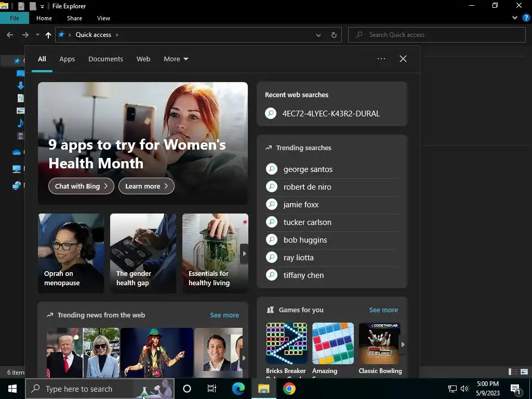Open Network icon in sidebar

[x=17, y=185]
